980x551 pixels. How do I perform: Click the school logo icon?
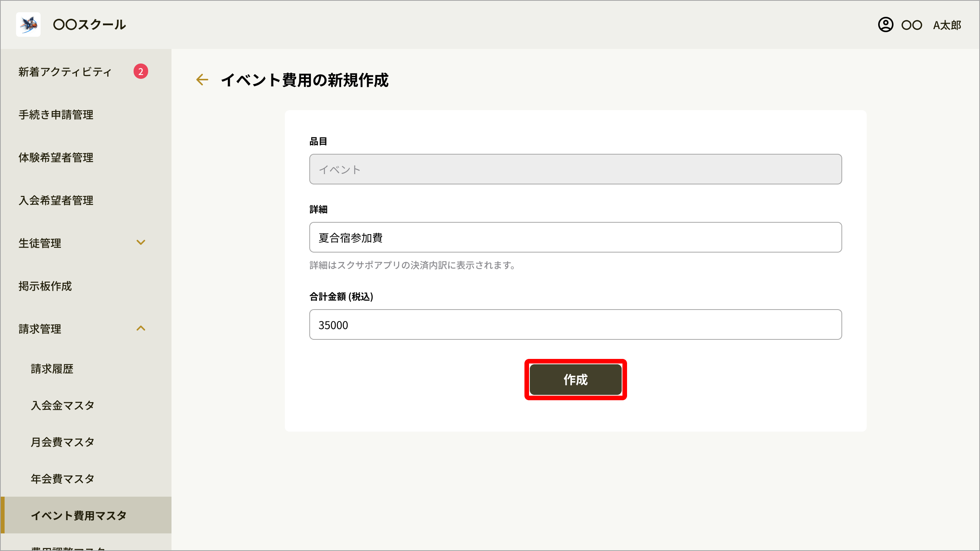pyautogui.click(x=28, y=24)
